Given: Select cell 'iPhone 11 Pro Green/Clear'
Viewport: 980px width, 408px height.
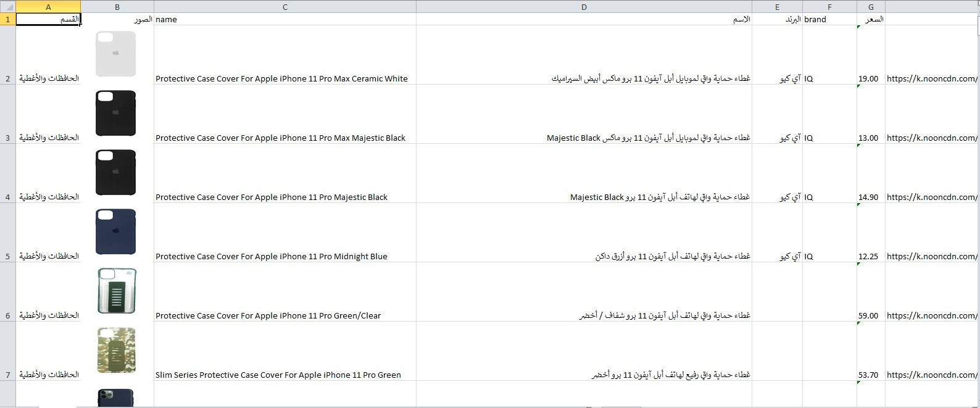Looking at the screenshot, I should point(285,292).
